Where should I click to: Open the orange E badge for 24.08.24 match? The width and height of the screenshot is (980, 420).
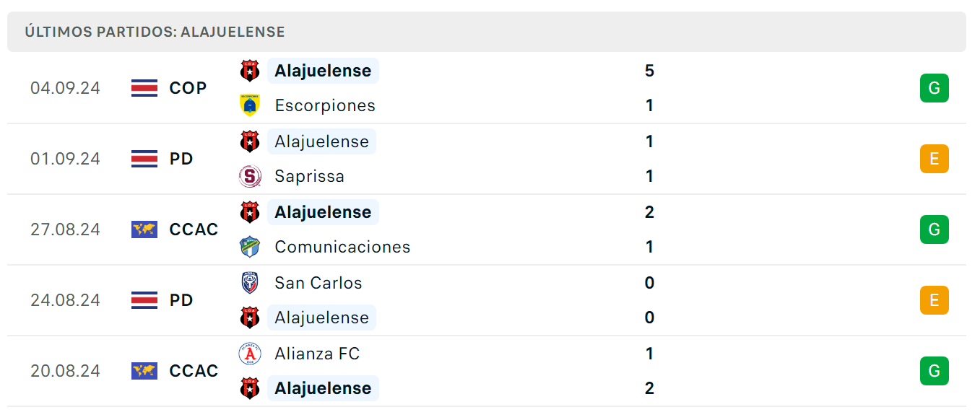click(x=934, y=300)
